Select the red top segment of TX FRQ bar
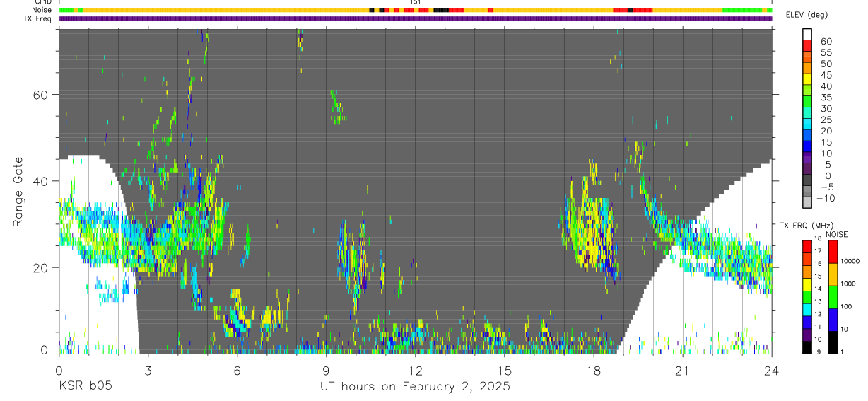The width and height of the screenshot is (868, 401). tap(807, 247)
